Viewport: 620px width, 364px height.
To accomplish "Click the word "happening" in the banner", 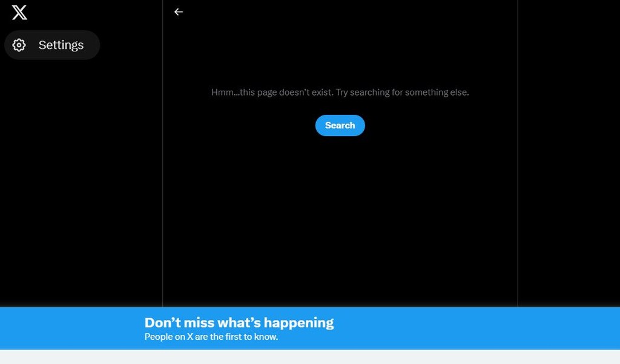I will tap(298, 323).
